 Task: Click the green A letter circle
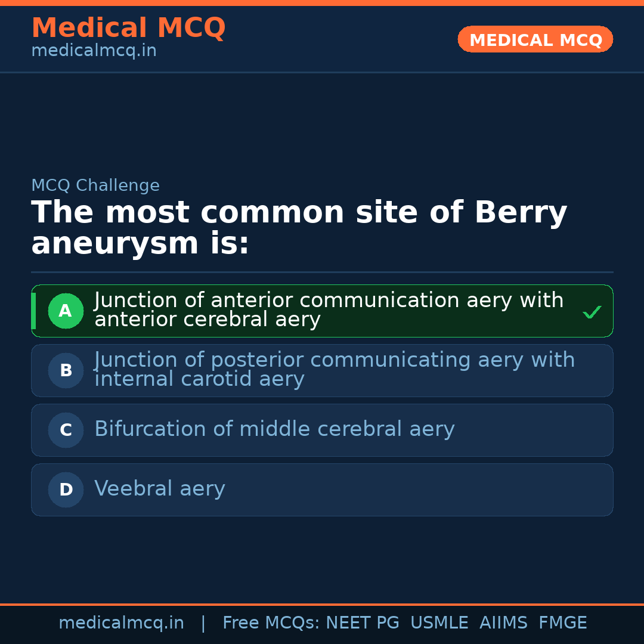click(66, 311)
